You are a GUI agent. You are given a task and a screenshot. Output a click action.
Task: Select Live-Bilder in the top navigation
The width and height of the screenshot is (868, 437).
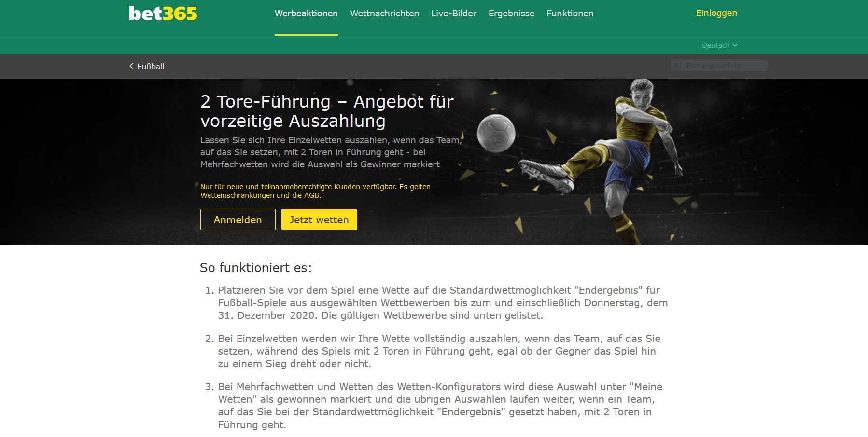pos(454,14)
